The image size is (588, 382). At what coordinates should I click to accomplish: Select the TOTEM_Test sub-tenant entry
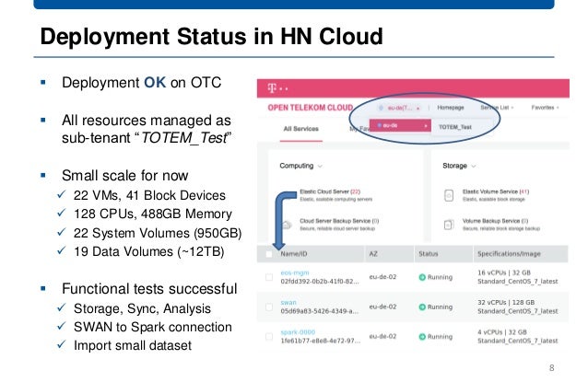pyautogui.click(x=455, y=127)
